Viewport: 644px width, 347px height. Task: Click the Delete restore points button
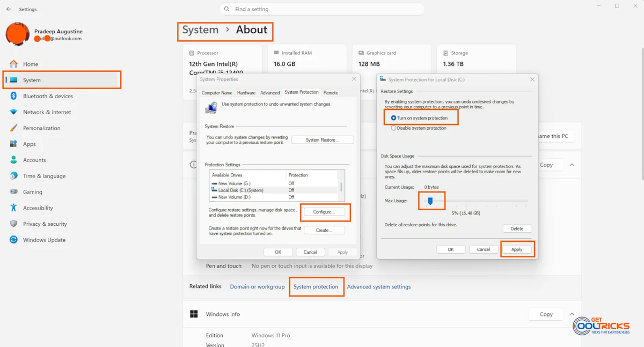tap(517, 228)
